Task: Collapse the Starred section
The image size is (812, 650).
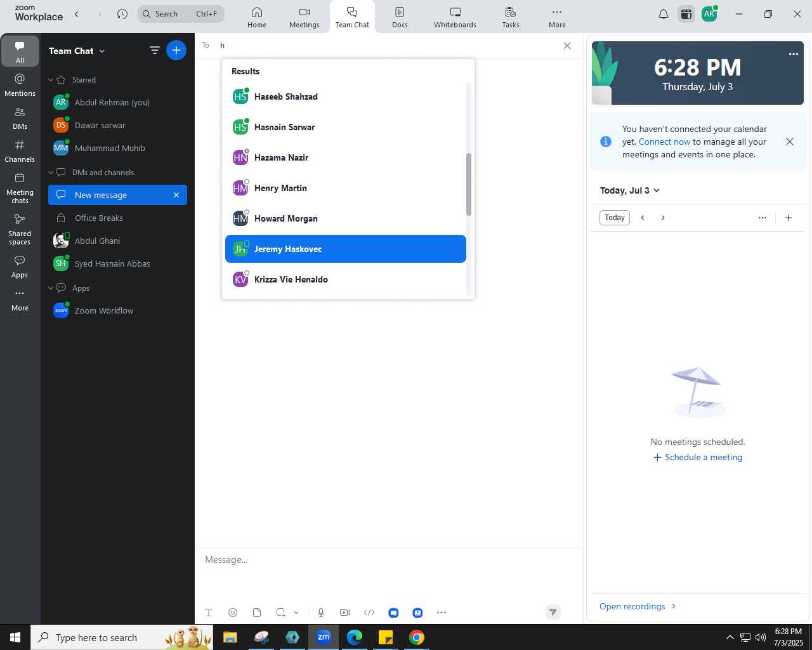Action: pyautogui.click(x=51, y=80)
